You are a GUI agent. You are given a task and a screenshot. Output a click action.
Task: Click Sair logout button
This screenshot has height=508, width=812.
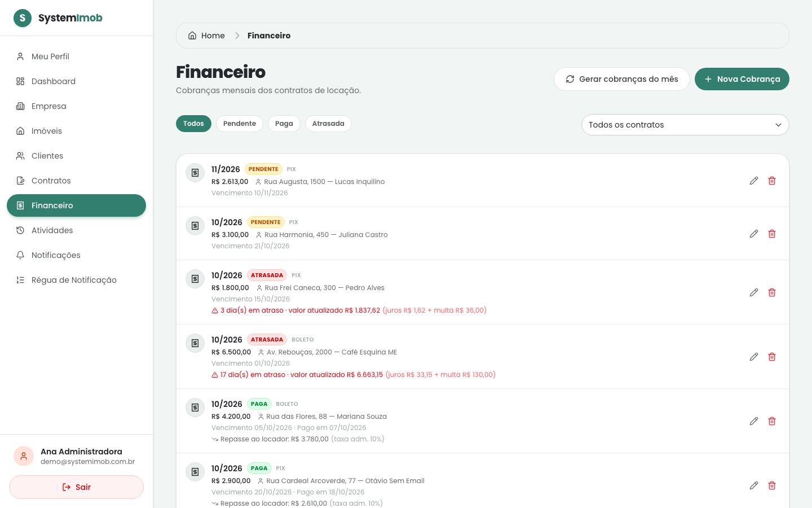click(x=76, y=487)
